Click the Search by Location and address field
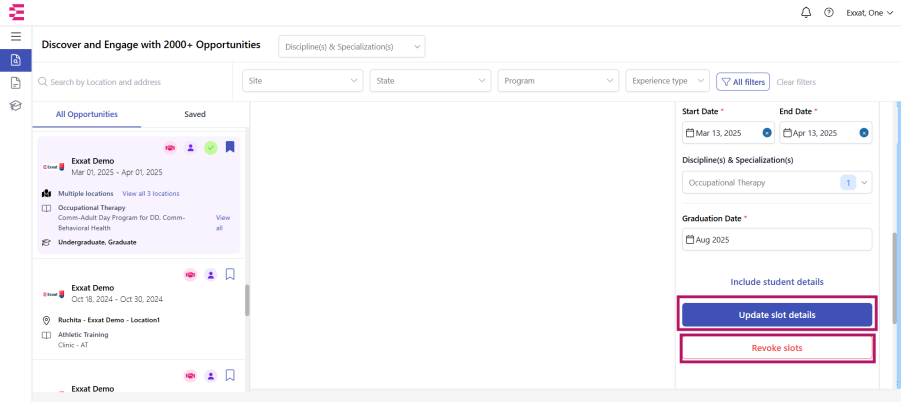The width and height of the screenshot is (902, 402). pos(135,82)
